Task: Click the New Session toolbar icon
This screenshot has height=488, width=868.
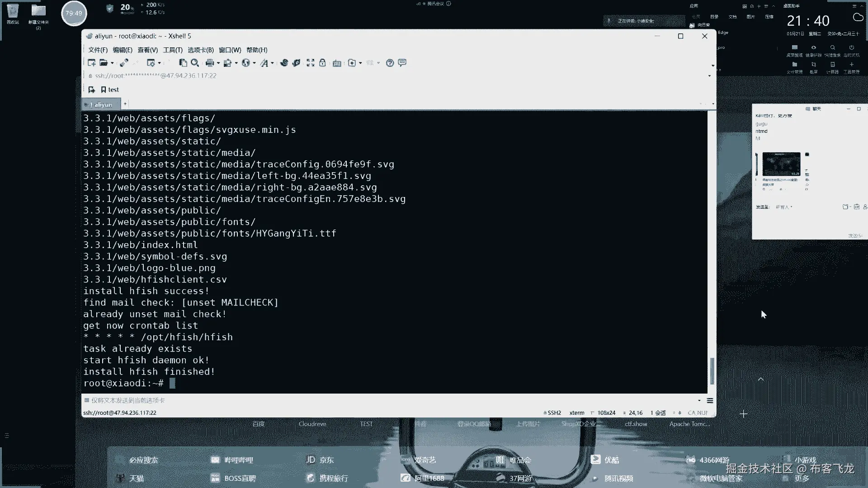Action: click(91, 63)
